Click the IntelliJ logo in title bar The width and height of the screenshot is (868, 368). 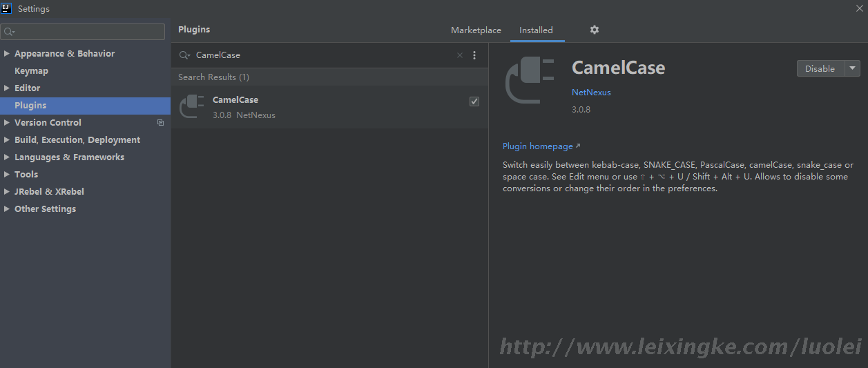(7, 8)
